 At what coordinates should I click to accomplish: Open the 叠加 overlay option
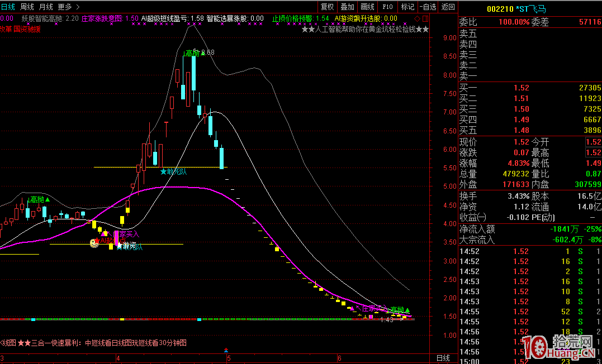(348, 7)
